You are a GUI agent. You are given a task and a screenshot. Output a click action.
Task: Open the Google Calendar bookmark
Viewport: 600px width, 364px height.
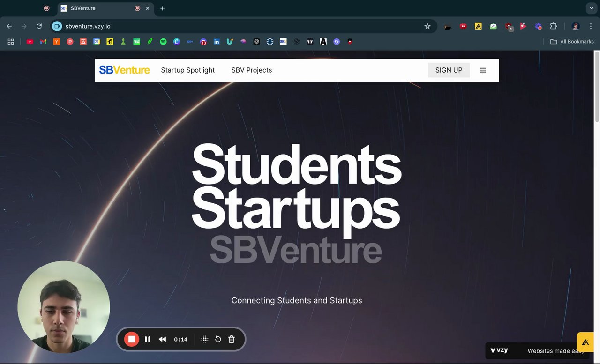[x=97, y=42]
